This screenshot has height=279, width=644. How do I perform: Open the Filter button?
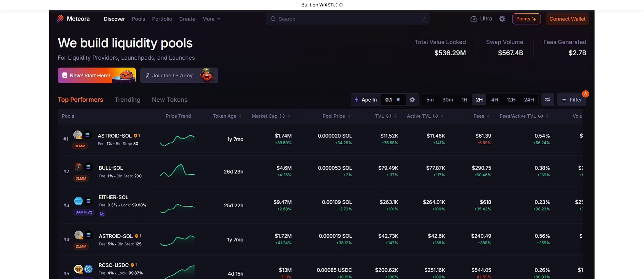[572, 100]
